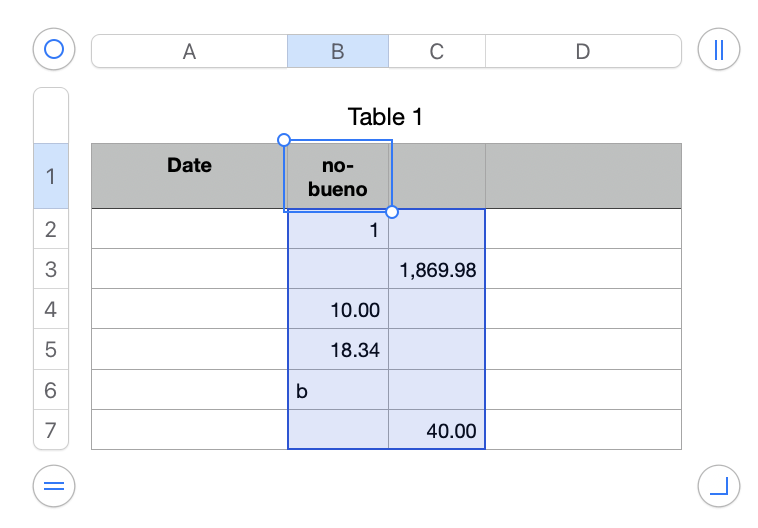Click the top-left selection handle dot

283,140
